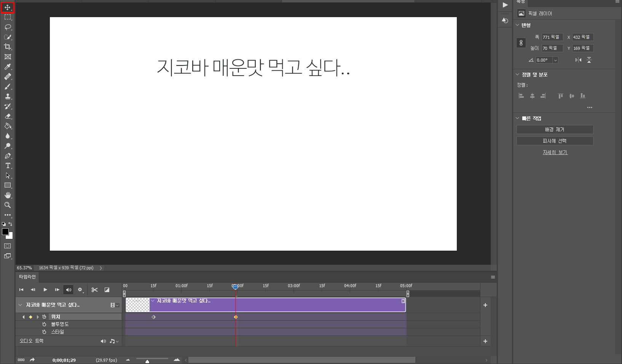Select the Paint Bucket tool
622x364 pixels.
(x=8, y=126)
